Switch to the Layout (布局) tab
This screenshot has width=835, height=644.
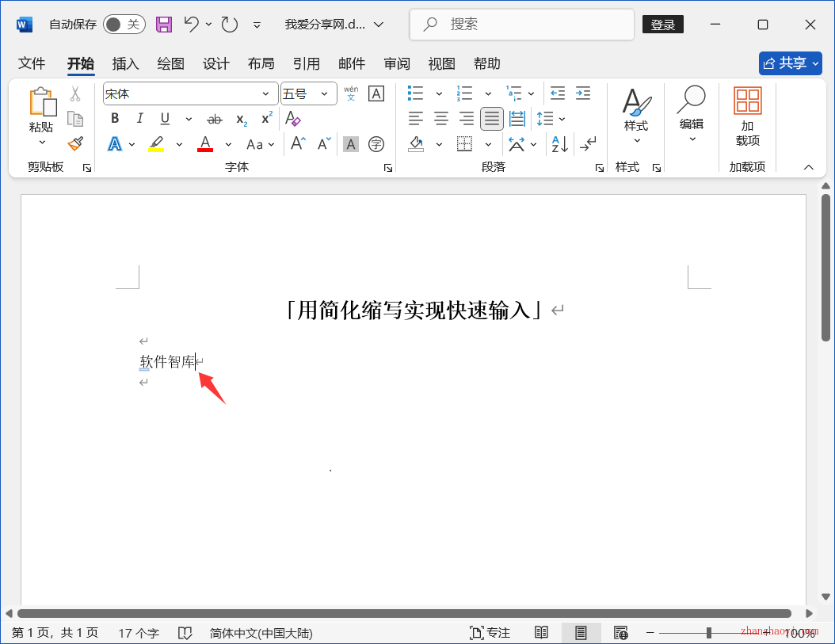(x=261, y=64)
